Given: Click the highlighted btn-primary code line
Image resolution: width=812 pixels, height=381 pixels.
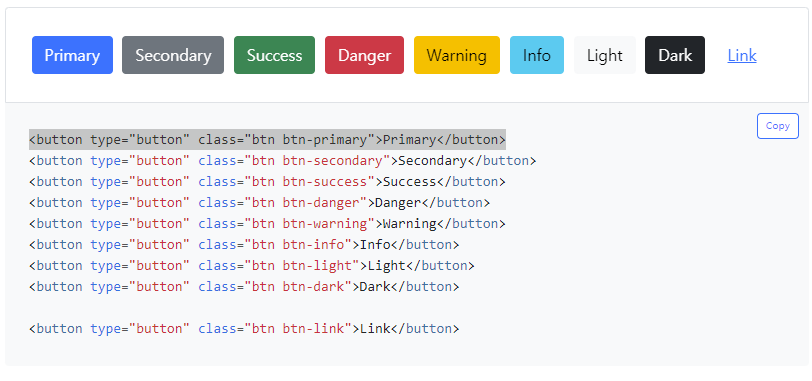Looking at the screenshot, I should click(x=267, y=140).
